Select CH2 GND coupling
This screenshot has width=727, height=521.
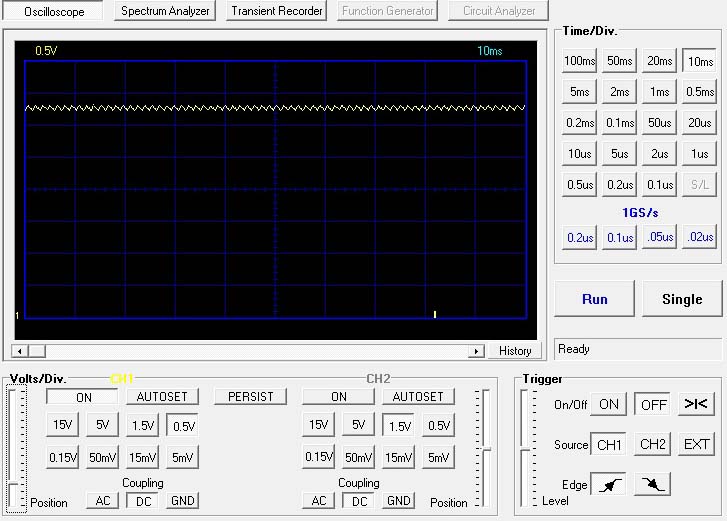[x=398, y=501]
